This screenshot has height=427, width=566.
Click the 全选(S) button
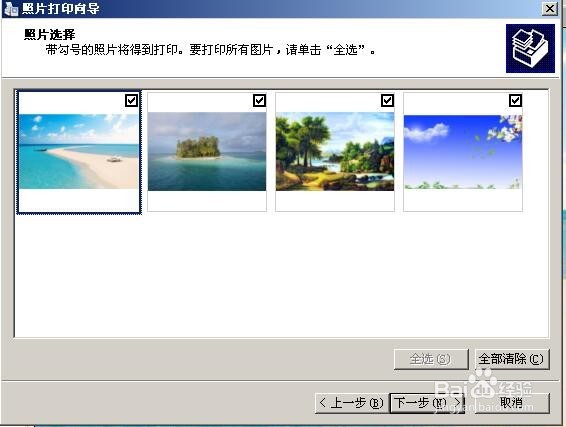pyautogui.click(x=431, y=359)
